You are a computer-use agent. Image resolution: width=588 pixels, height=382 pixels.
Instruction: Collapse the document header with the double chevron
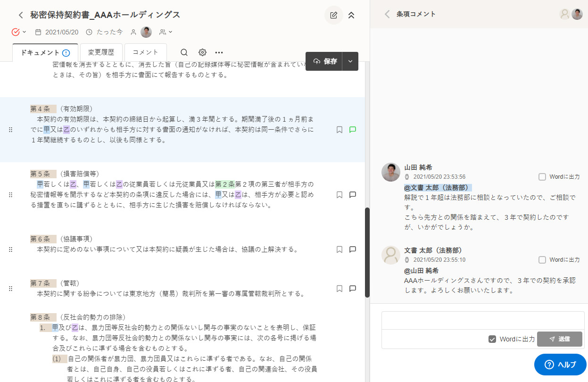click(x=351, y=15)
